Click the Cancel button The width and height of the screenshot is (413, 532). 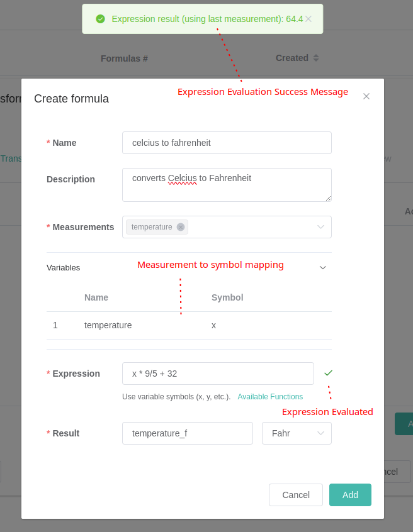(296, 495)
